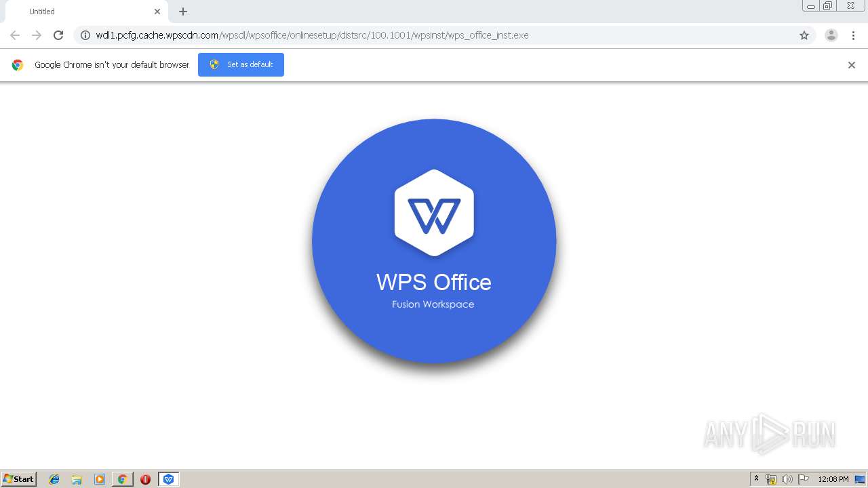
Task: Open Windows Explorer folder in taskbar
Action: (x=77, y=479)
